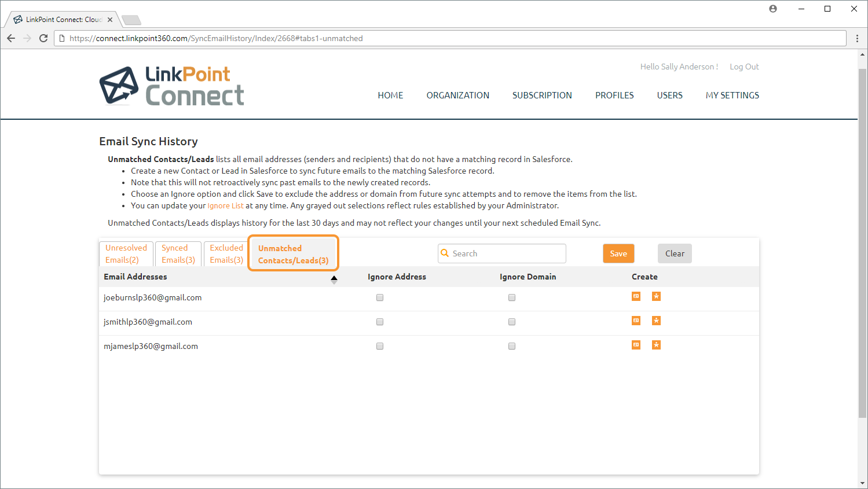Check Ignore Domain for joeburnslp360@gmail.com

pos(512,297)
